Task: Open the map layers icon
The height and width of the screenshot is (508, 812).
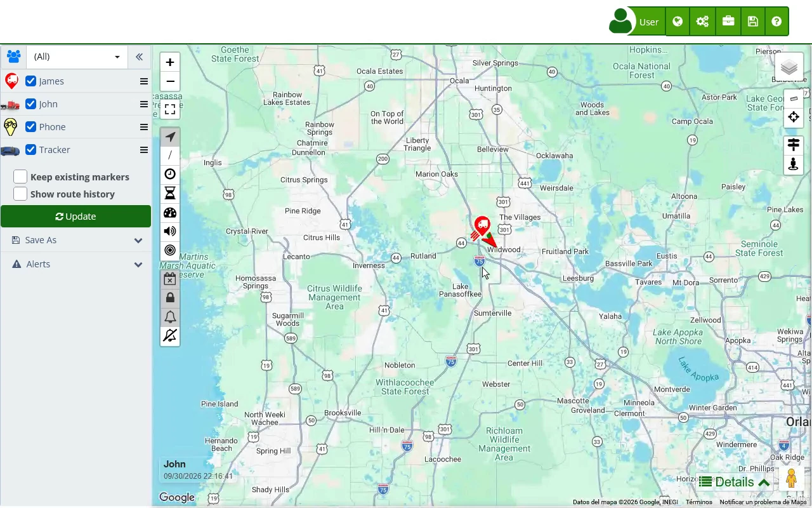Action: tap(789, 67)
